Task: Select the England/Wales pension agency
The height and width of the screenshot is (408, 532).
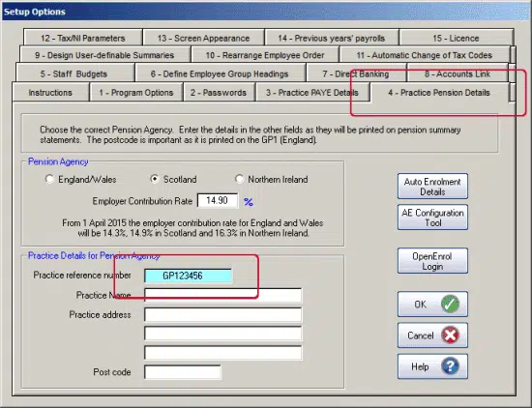Action: pos(49,179)
